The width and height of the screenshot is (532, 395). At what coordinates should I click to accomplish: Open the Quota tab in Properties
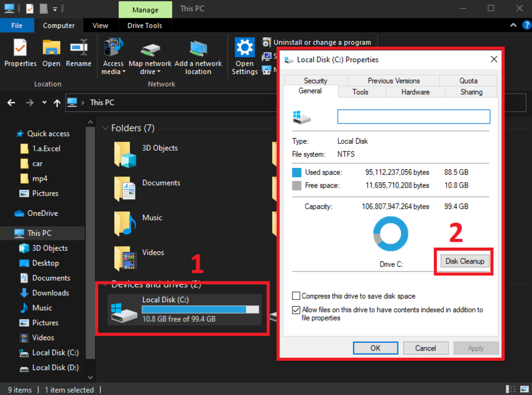468,81
